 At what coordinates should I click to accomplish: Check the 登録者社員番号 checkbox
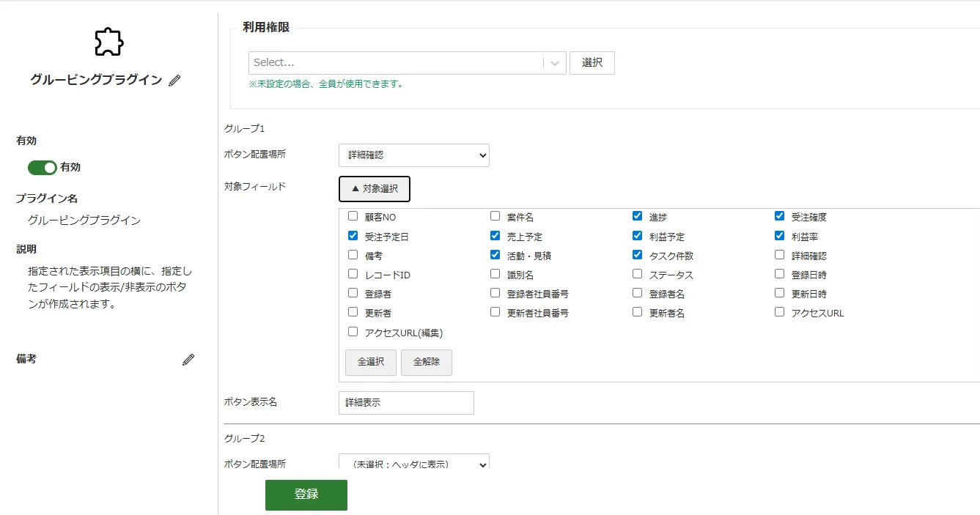[x=495, y=293]
